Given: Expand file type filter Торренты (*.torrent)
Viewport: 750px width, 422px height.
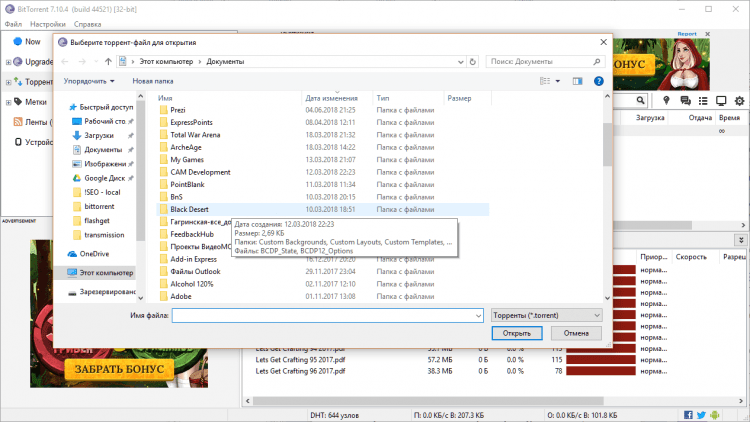Looking at the screenshot, I should point(546,314).
